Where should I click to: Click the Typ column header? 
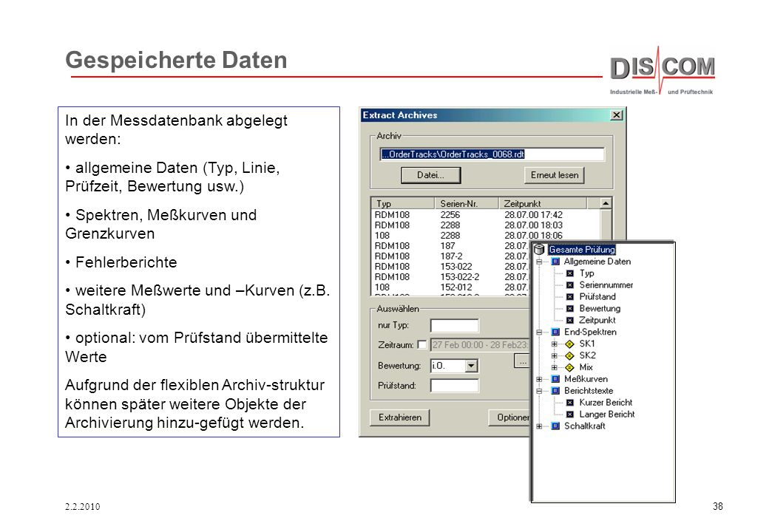pos(403,203)
